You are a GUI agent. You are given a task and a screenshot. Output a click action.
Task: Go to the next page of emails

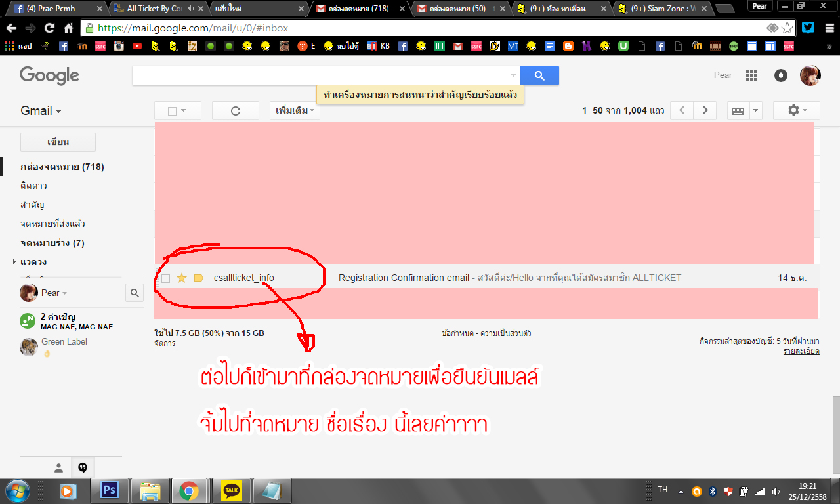click(705, 110)
